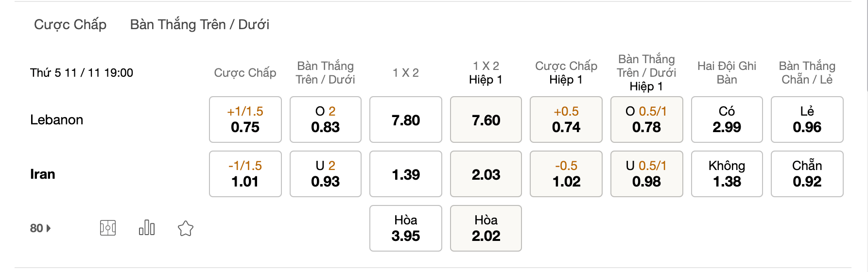868x272 pixels.
Task: Select first-half handicap -0.5 at 1.02
Action: click(x=566, y=174)
